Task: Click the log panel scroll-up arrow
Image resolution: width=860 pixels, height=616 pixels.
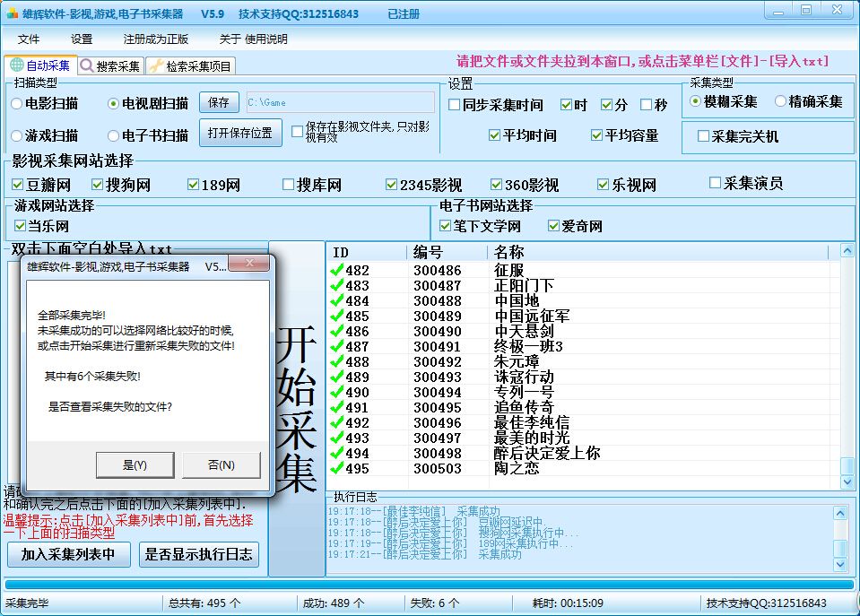Action: (839, 513)
